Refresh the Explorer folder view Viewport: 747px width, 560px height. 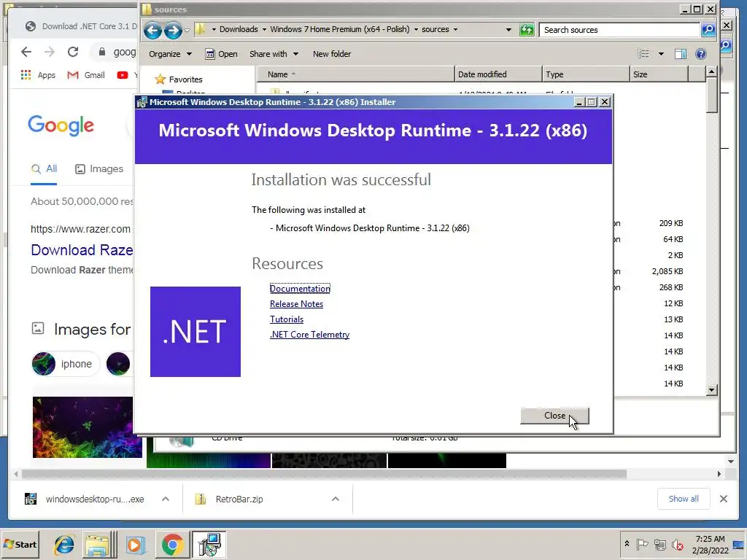click(x=527, y=29)
